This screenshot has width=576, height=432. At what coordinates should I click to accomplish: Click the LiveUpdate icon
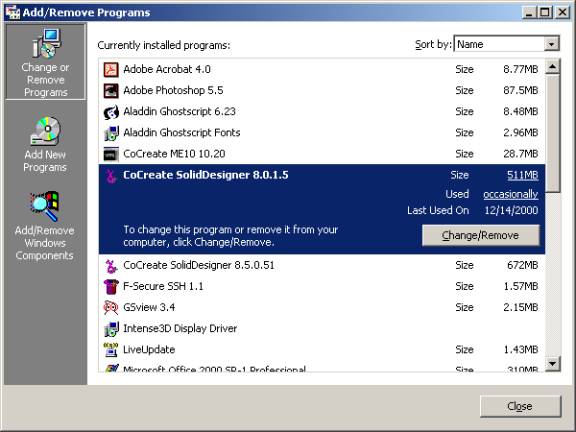(111, 350)
